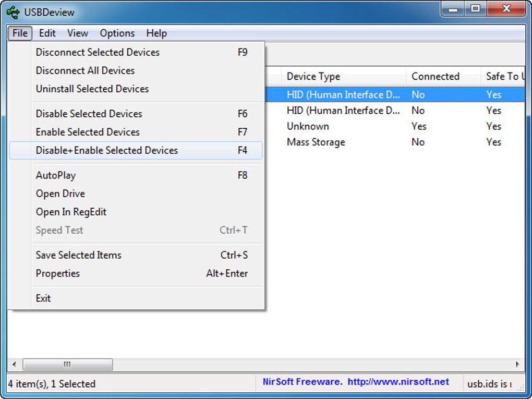Choose Open In RegEdit
This screenshot has width=532, height=399.
pos(71,212)
